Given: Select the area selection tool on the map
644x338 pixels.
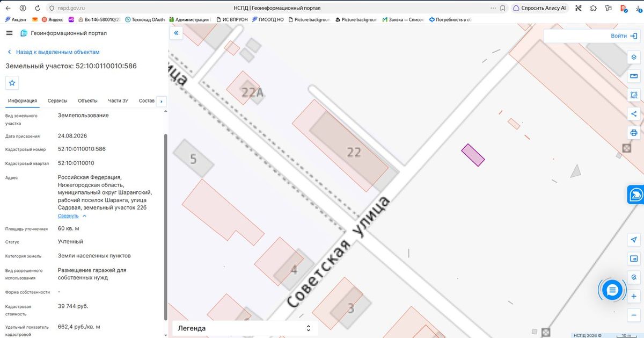Looking at the screenshot, I should (x=634, y=95).
